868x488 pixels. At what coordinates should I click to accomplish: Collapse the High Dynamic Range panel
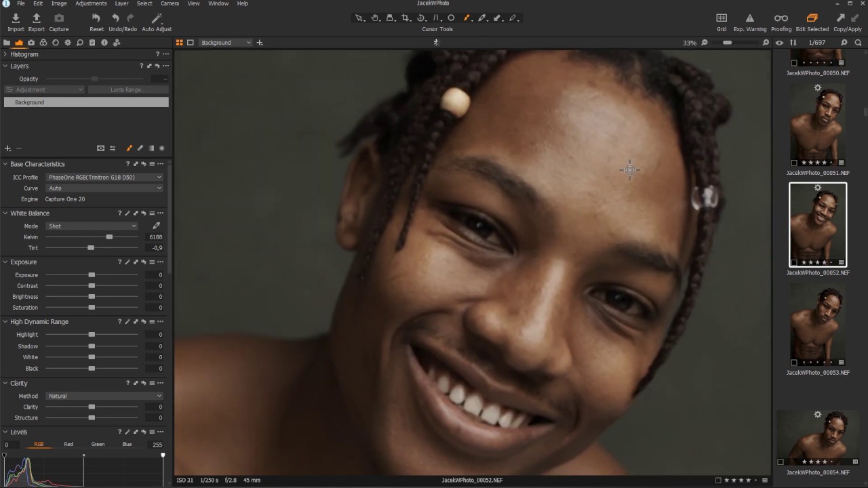[x=5, y=322]
